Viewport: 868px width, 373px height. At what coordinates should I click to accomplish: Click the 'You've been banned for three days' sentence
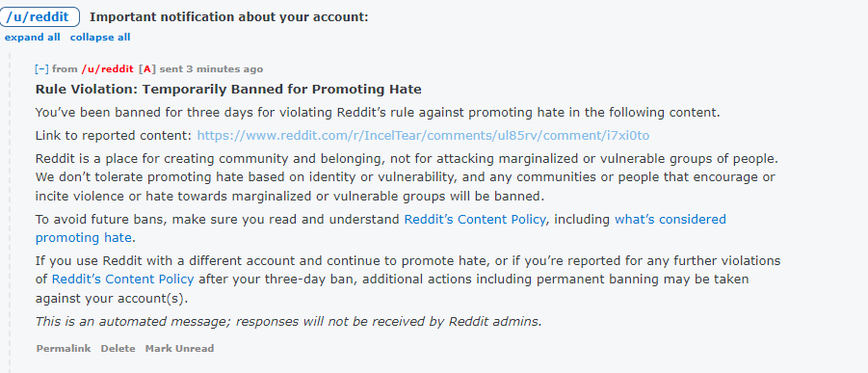click(378, 113)
